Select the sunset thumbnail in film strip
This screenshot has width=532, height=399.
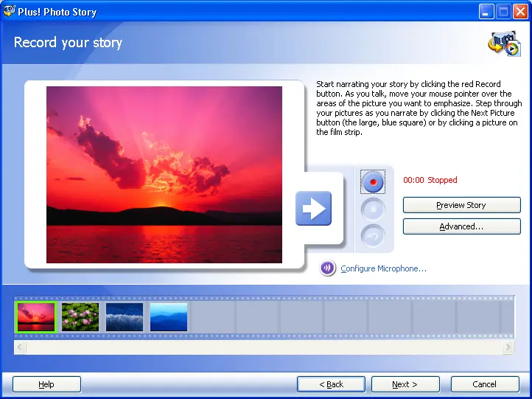coord(36,317)
